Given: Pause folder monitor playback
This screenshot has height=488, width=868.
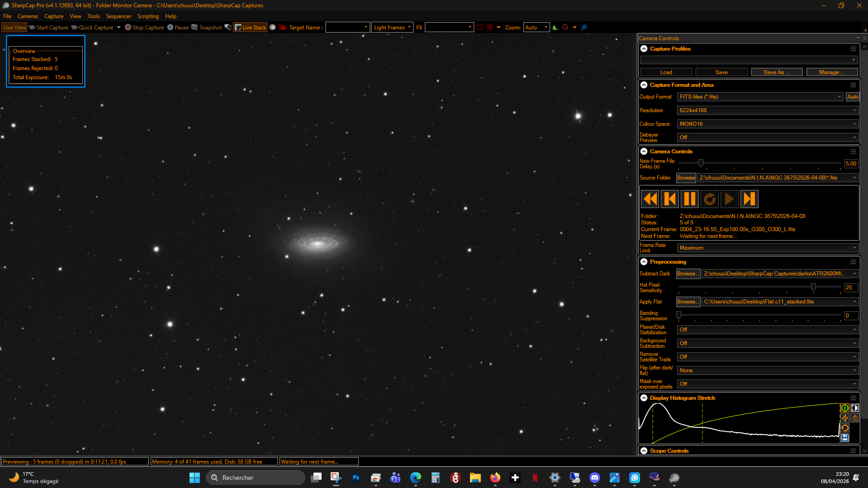Looking at the screenshot, I should pos(690,199).
